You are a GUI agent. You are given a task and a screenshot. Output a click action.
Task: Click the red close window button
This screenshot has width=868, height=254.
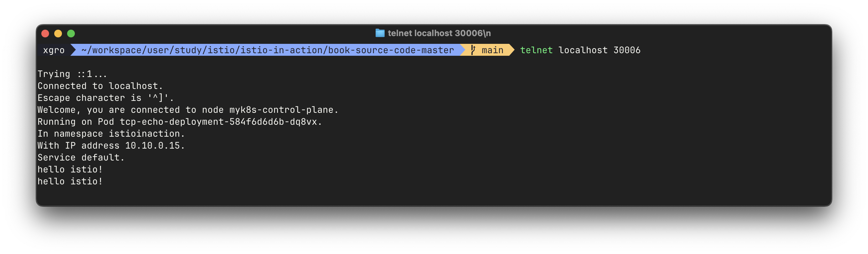tap(45, 33)
